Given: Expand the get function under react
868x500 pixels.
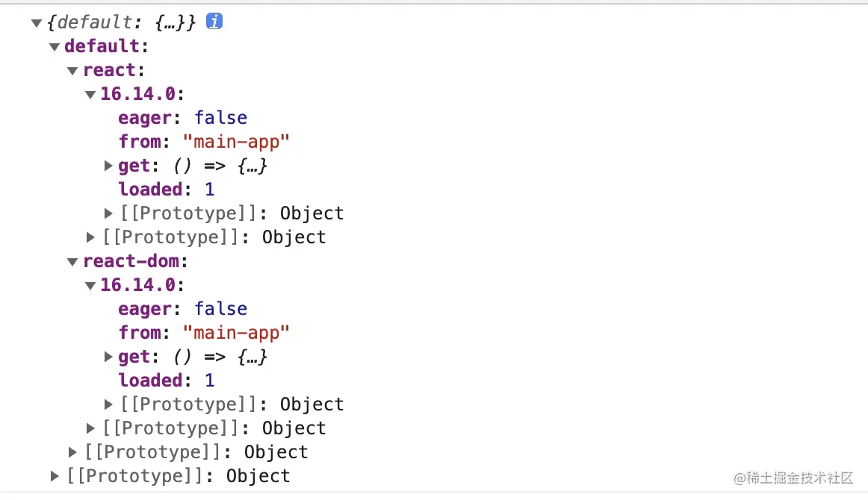Looking at the screenshot, I should [x=108, y=166].
